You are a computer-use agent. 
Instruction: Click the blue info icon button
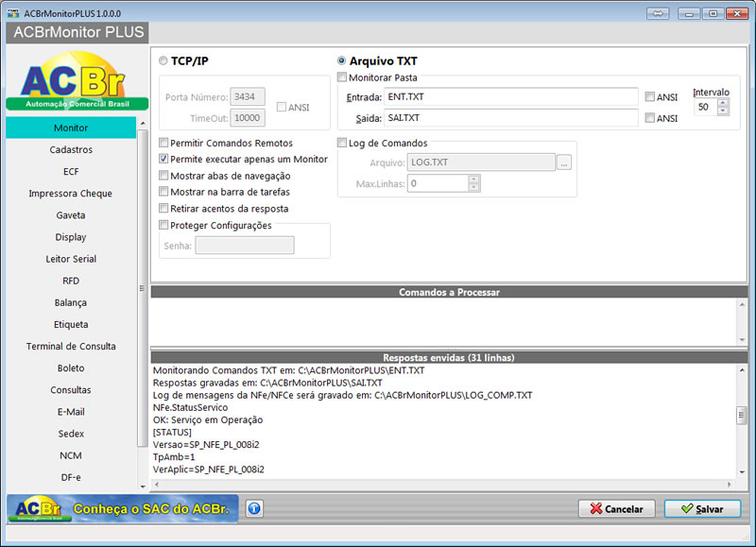coord(254,508)
